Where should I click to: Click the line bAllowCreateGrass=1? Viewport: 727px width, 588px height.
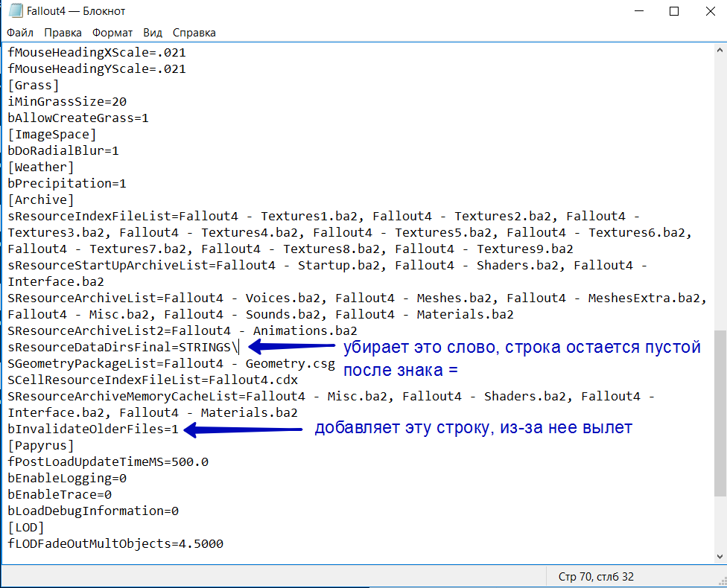[78, 118]
